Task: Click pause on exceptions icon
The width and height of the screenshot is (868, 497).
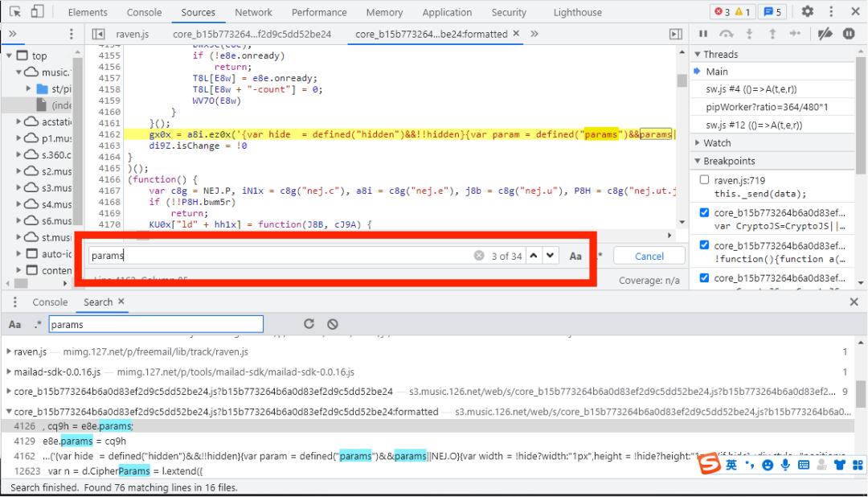Action: (x=849, y=34)
